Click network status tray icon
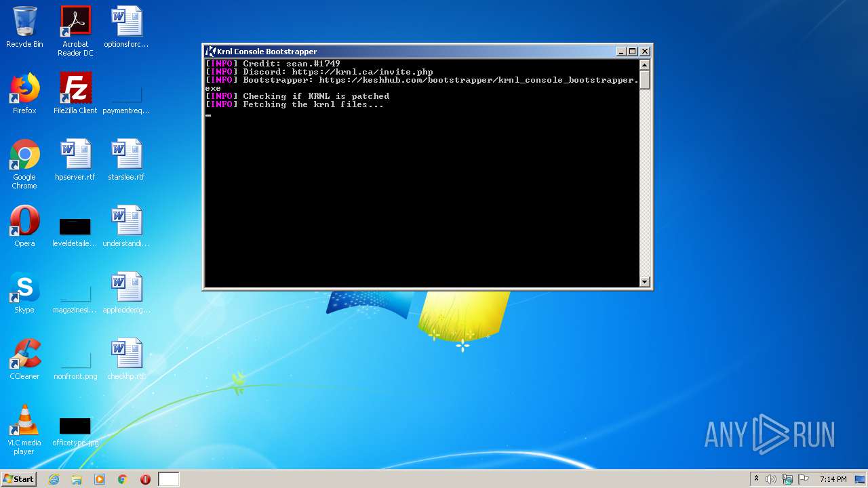Image resolution: width=868 pixels, height=488 pixels. point(787,479)
